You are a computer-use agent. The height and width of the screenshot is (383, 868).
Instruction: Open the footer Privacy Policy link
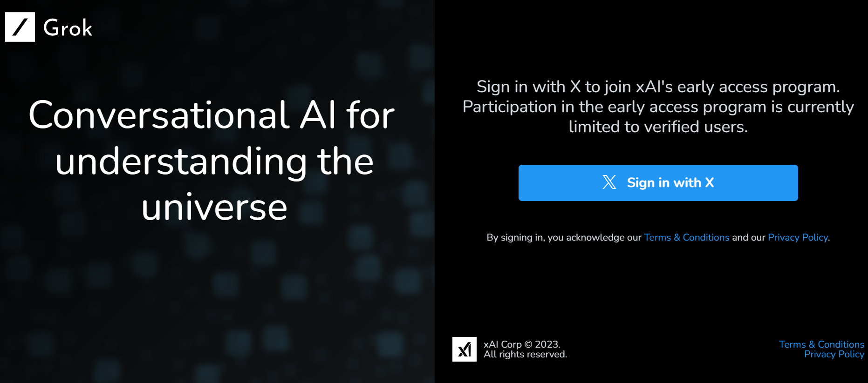tap(834, 354)
